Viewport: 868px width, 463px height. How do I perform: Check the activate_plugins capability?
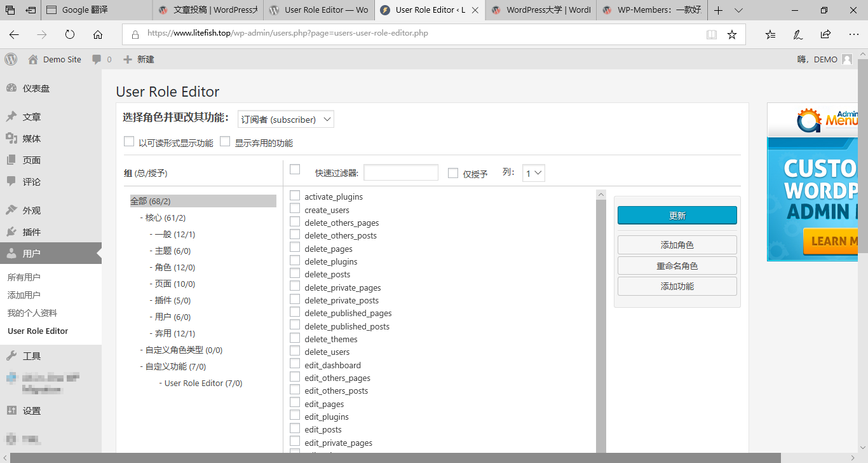[x=295, y=196]
